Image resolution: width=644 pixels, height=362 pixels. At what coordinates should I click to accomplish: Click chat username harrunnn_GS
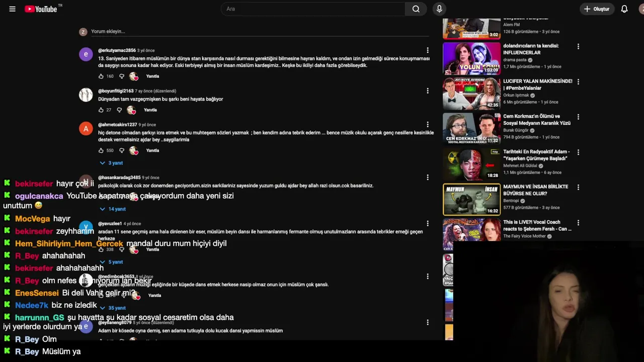tap(40, 318)
